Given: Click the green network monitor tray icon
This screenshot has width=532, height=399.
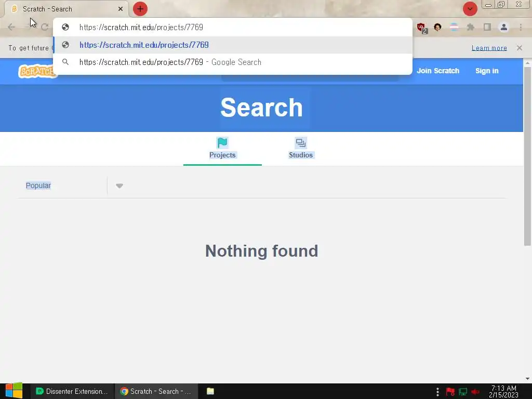Looking at the screenshot, I should [463, 392].
